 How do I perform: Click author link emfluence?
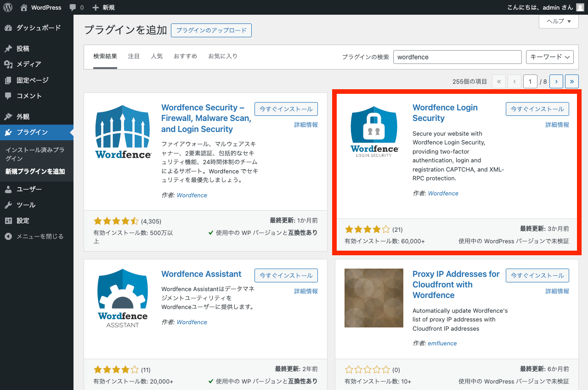pyautogui.click(x=442, y=343)
